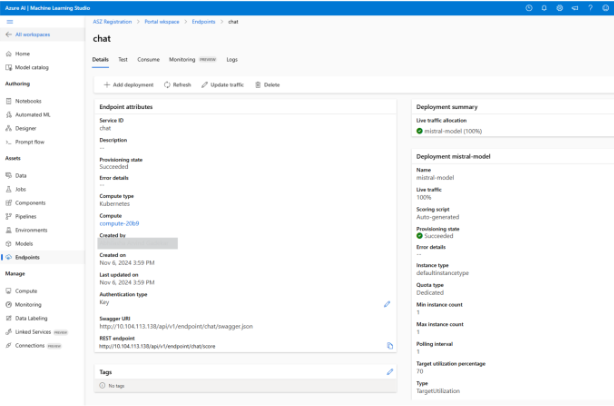
Task: Open Linked Services in sidebar
Action: 36,332
